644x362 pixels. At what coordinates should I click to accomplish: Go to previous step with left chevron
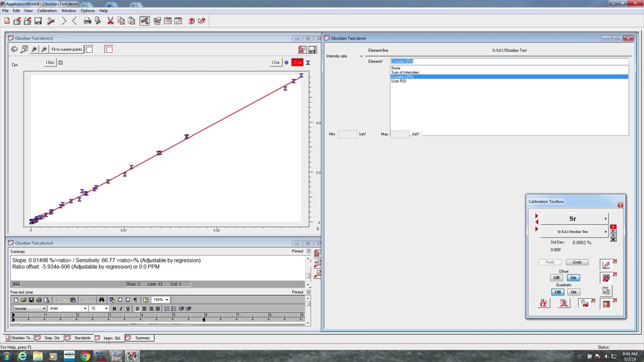74,21
